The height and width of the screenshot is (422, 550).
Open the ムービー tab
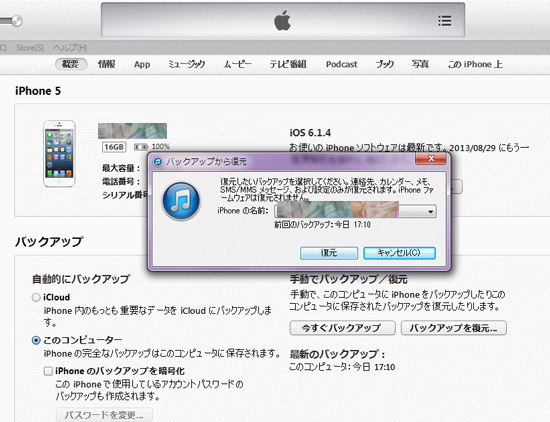point(237,64)
